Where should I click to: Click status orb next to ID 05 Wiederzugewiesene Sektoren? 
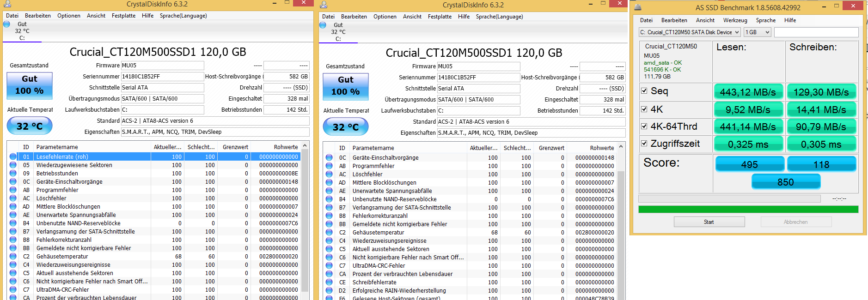click(x=13, y=165)
